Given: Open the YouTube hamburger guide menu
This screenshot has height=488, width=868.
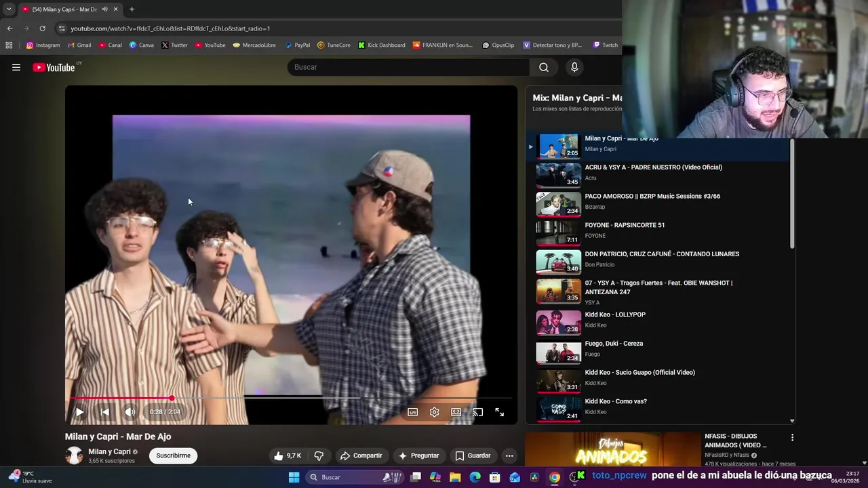Looking at the screenshot, I should 16,67.
